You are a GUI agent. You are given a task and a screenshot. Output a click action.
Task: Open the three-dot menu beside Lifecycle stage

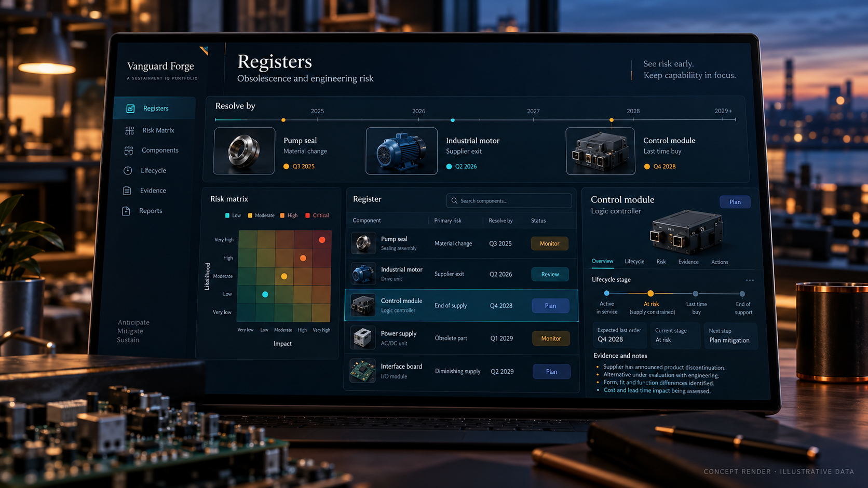pos(750,280)
